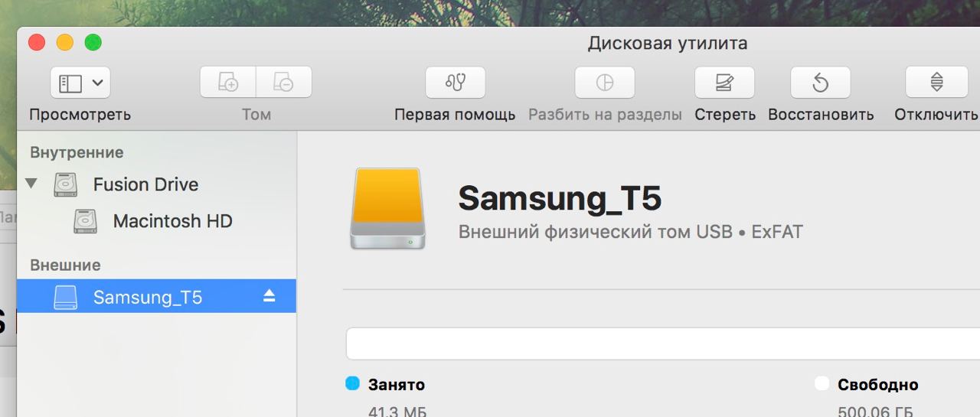Click the add volume button
The width and height of the screenshot is (980, 417).
228,83
